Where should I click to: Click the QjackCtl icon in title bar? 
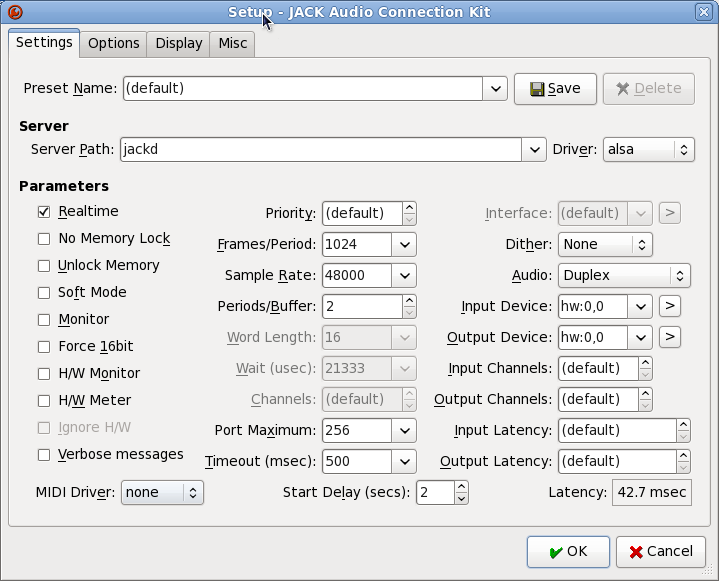15,11
